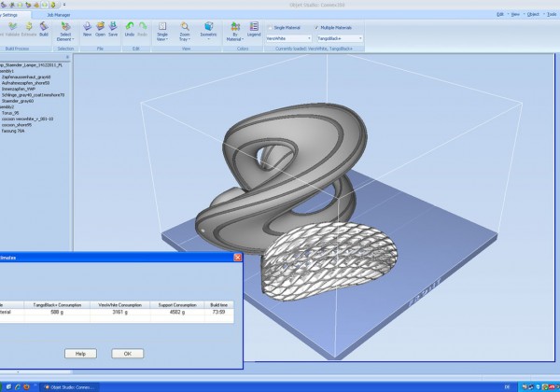Screen dimensions: 560x392
Task: Open Internet Explorer from quick launch
Action: pyautogui.click(x=18, y=387)
